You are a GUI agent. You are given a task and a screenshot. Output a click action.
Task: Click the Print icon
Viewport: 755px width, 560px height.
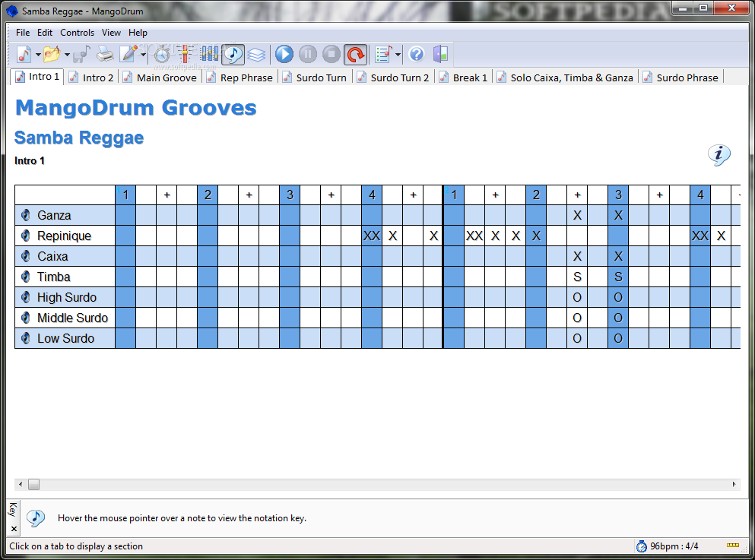click(105, 55)
